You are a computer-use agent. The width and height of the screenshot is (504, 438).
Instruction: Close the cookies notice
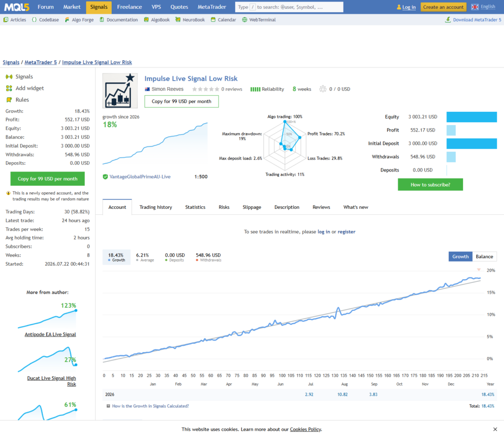coord(495,429)
